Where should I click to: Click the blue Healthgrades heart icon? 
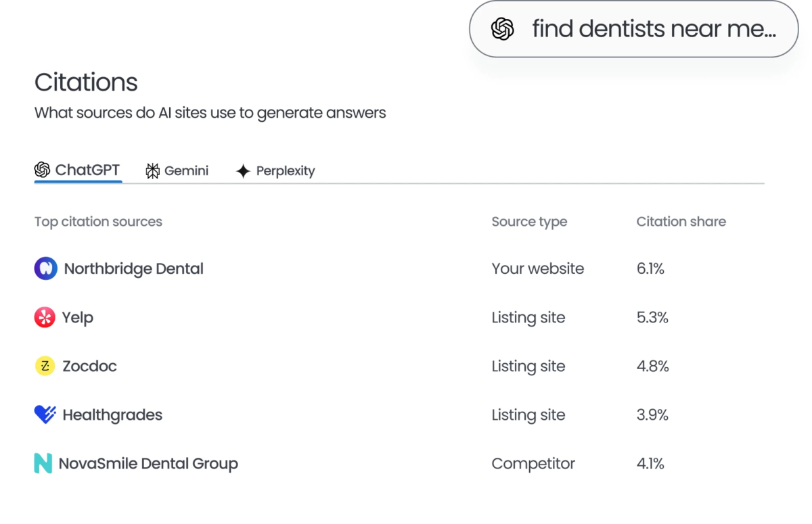(x=45, y=414)
